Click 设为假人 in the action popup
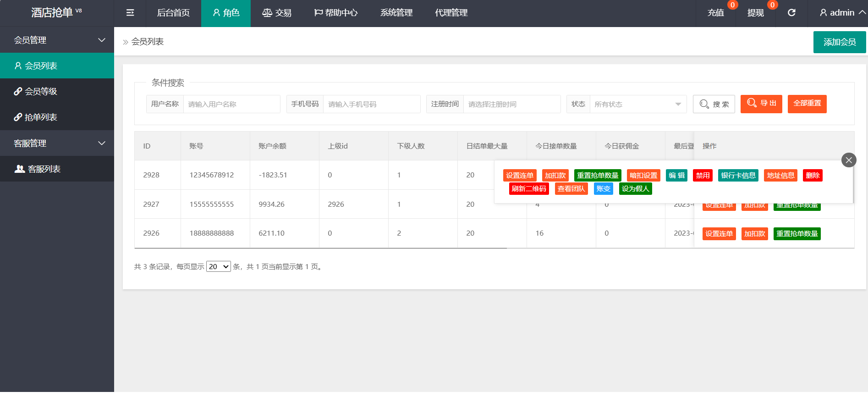 635,189
